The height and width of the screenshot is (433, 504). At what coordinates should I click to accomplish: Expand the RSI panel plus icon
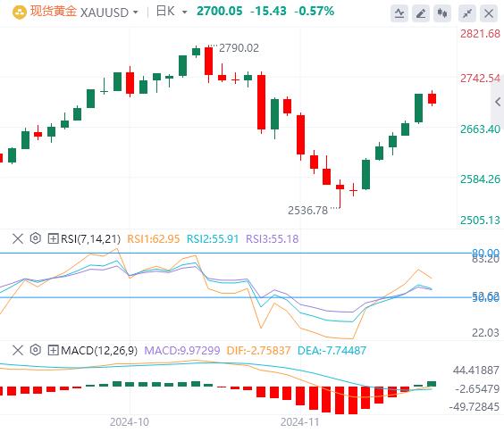[x=53, y=238]
